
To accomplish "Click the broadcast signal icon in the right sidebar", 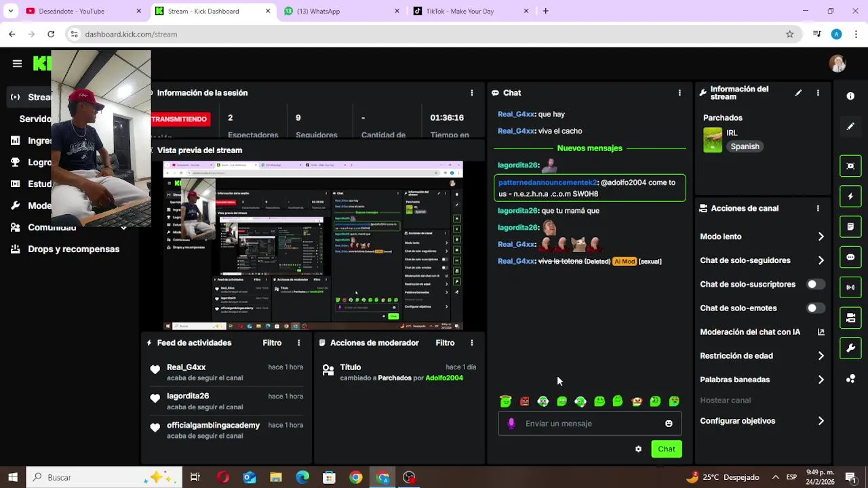I will (850, 287).
